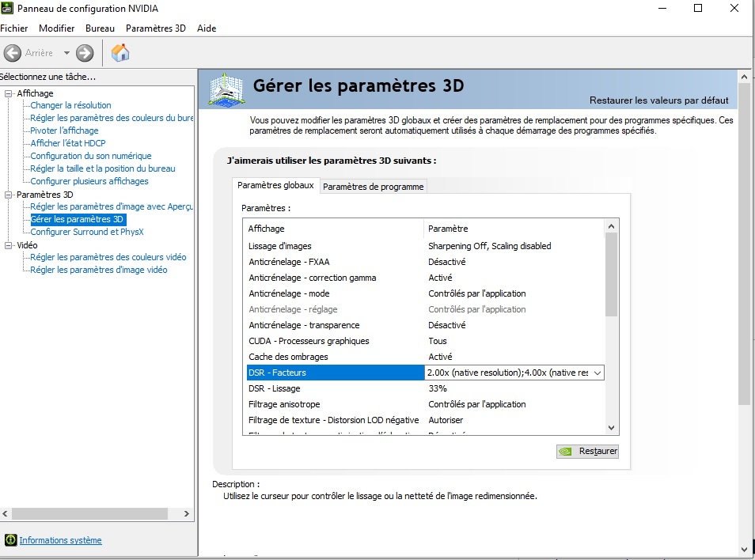The width and height of the screenshot is (755, 560).
Task: Open Afficher l'état HDCP
Action: (x=68, y=143)
